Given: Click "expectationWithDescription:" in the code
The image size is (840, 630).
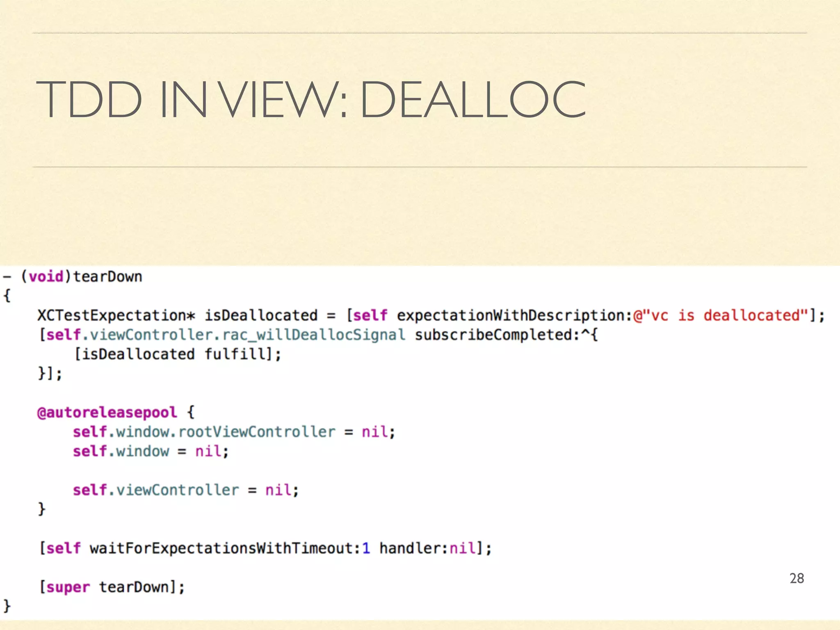Looking at the screenshot, I should coord(514,316).
